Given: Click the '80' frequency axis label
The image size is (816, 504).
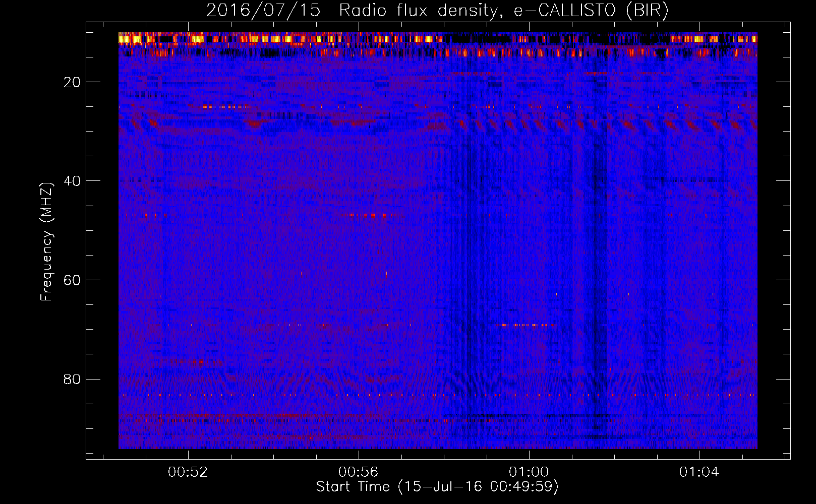Looking at the screenshot, I should point(72,379).
